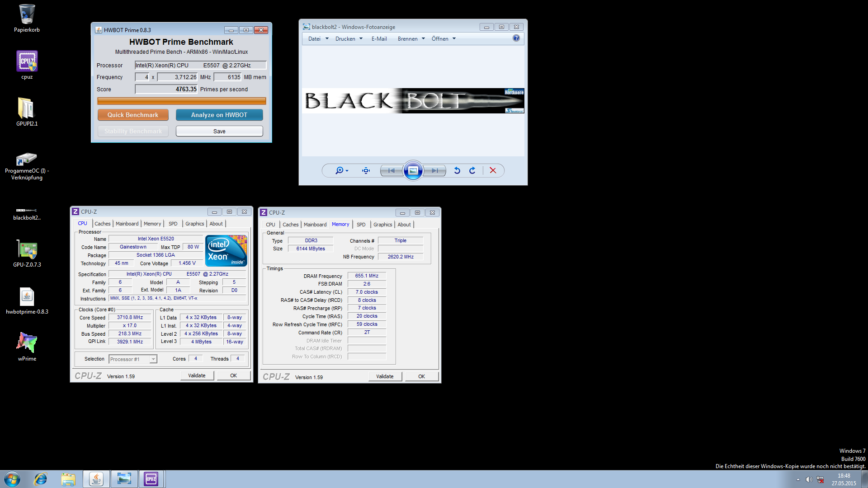Image resolution: width=868 pixels, height=488 pixels.
Task: Expand the zoom dropdown arrow in photo viewer
Action: point(347,171)
